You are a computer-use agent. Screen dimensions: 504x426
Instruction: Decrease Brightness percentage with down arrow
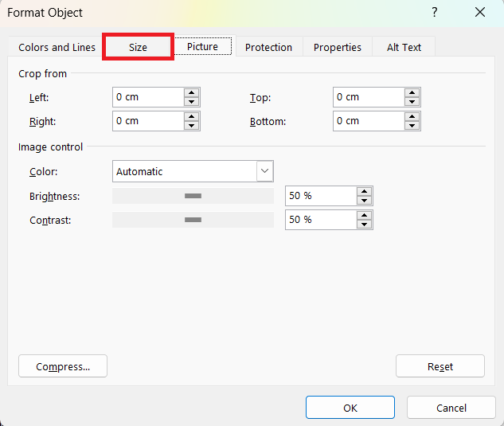click(x=364, y=201)
